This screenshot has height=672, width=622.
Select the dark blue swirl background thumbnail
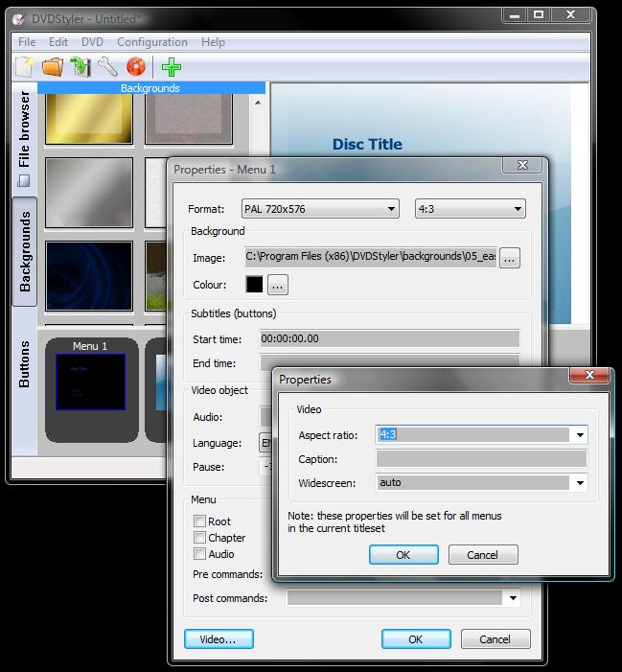pyautogui.click(x=89, y=275)
